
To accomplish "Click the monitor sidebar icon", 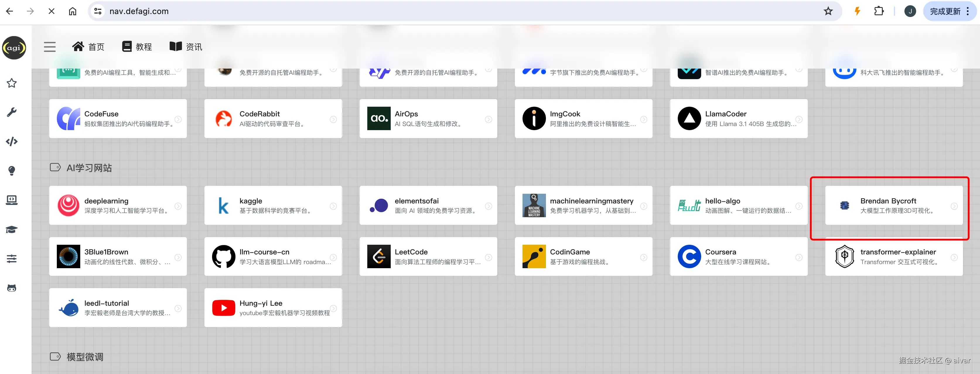I will click(12, 200).
